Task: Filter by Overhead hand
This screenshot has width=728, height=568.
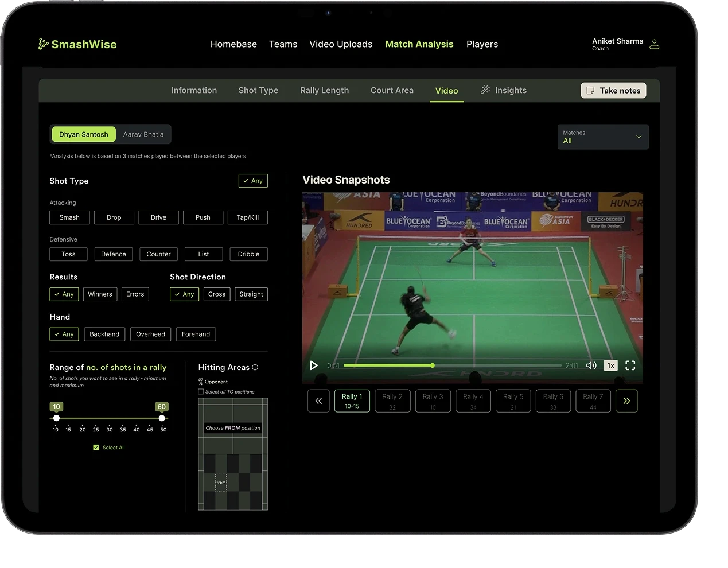Action: tap(150, 334)
